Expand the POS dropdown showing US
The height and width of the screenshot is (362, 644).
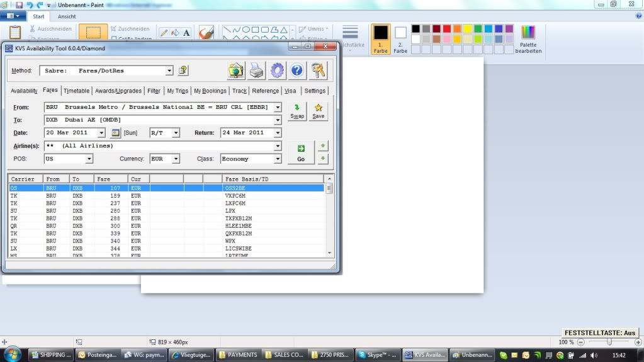pyautogui.click(x=89, y=159)
